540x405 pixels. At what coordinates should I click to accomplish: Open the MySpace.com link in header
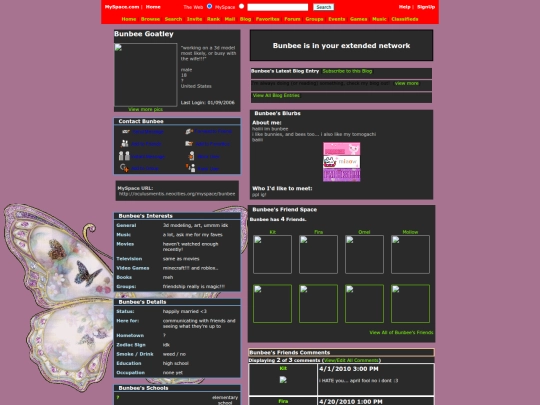click(x=122, y=7)
